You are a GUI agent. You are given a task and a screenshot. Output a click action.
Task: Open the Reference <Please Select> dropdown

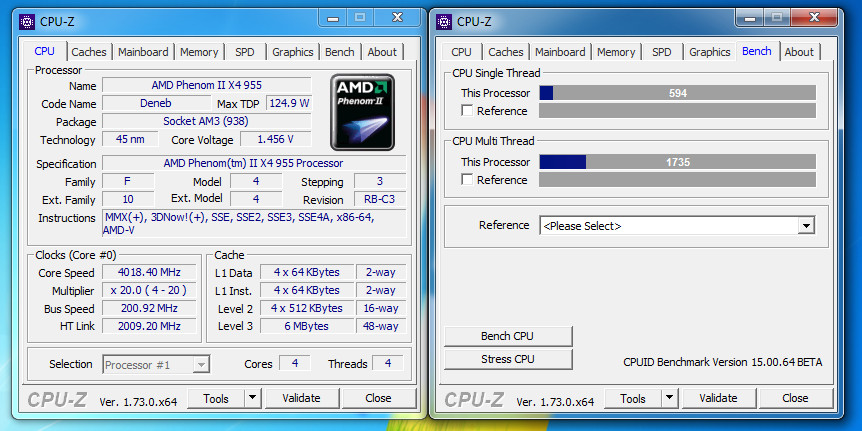point(677,225)
